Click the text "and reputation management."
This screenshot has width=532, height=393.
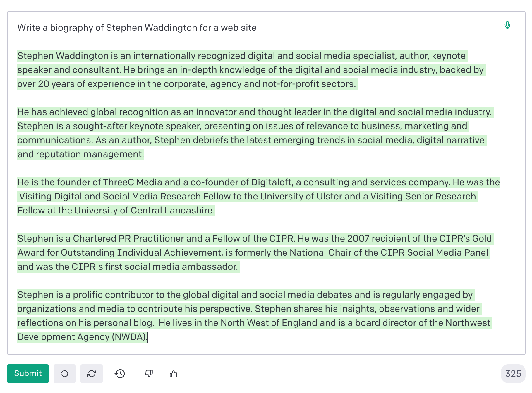coord(80,154)
